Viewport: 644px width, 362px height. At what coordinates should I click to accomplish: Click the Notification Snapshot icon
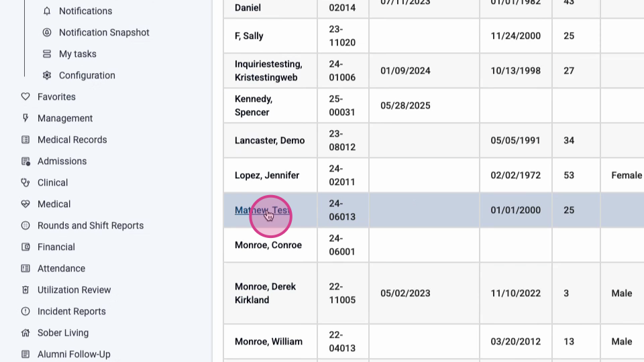[47, 32]
